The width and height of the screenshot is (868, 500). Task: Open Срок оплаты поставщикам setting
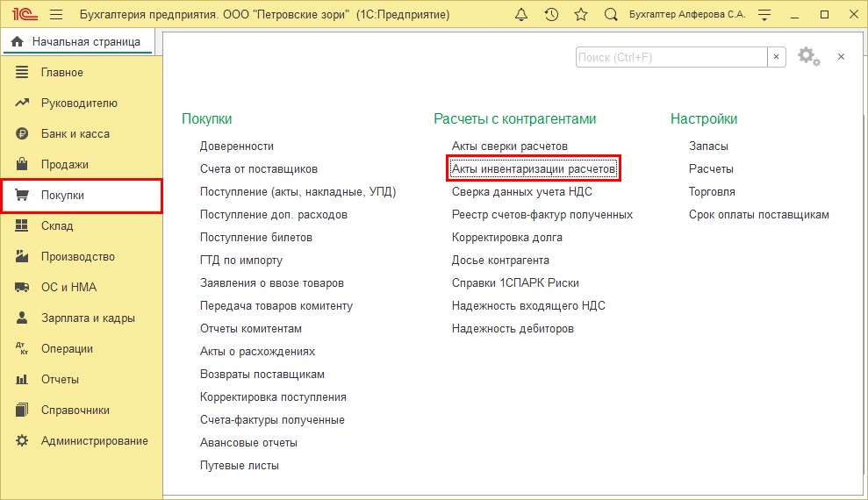(759, 215)
